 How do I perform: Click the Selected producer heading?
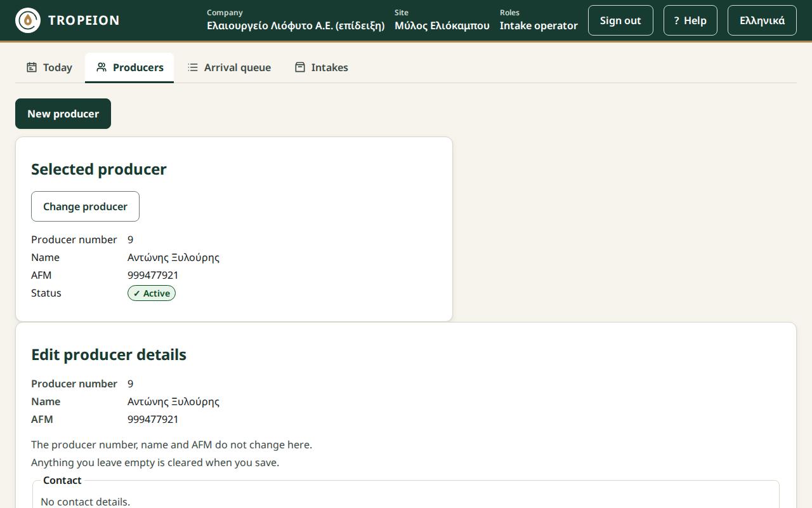click(x=99, y=169)
